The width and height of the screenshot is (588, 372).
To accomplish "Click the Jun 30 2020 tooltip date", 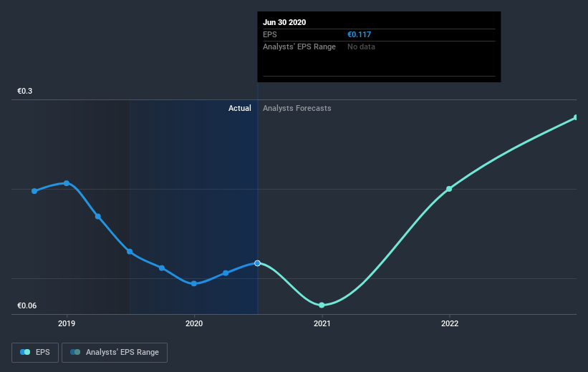I will pos(284,22).
